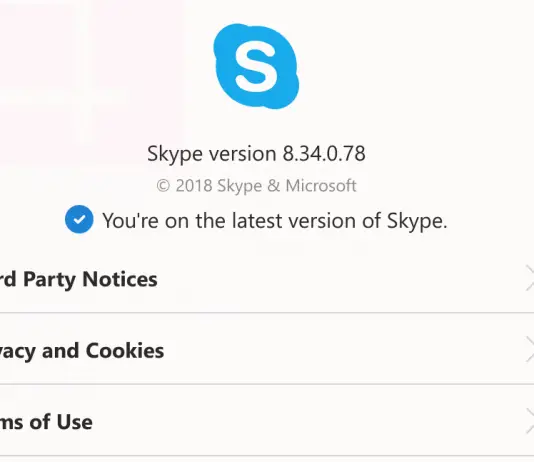This screenshot has width=534, height=462.
Task: Expand chevron beside Terms of Use
Action: coord(529,421)
